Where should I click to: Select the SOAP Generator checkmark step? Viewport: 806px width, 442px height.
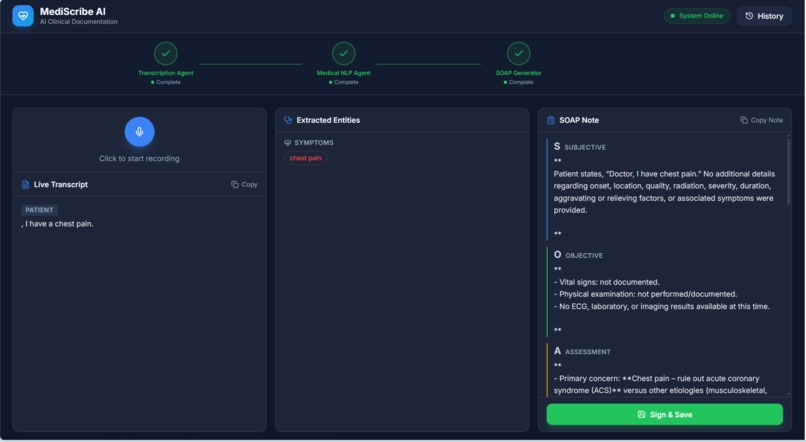tap(519, 53)
